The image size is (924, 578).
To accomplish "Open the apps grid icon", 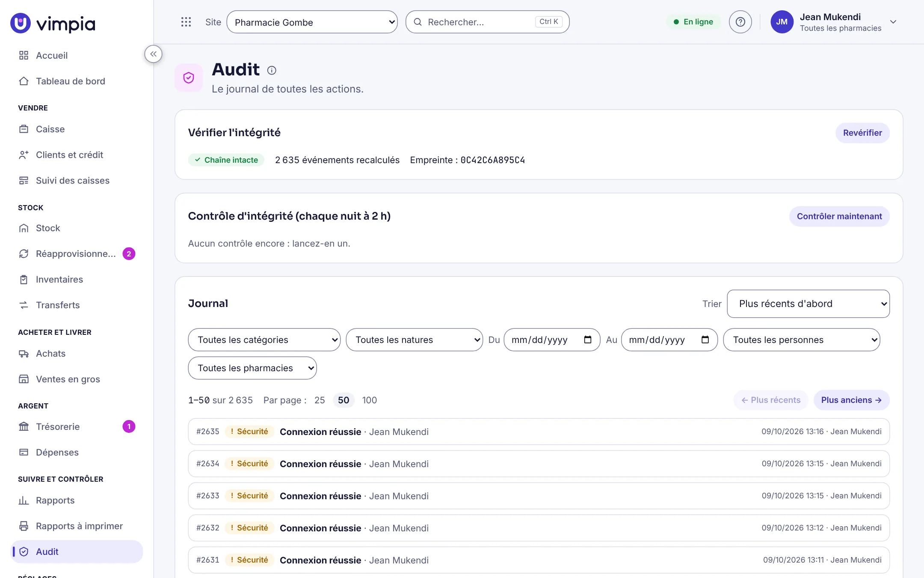I will [186, 22].
